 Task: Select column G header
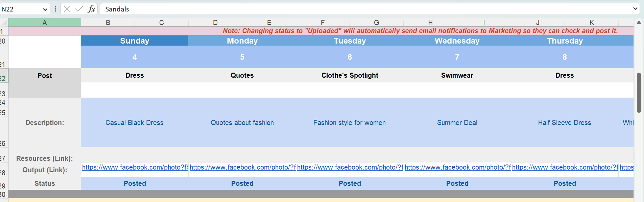(377, 23)
